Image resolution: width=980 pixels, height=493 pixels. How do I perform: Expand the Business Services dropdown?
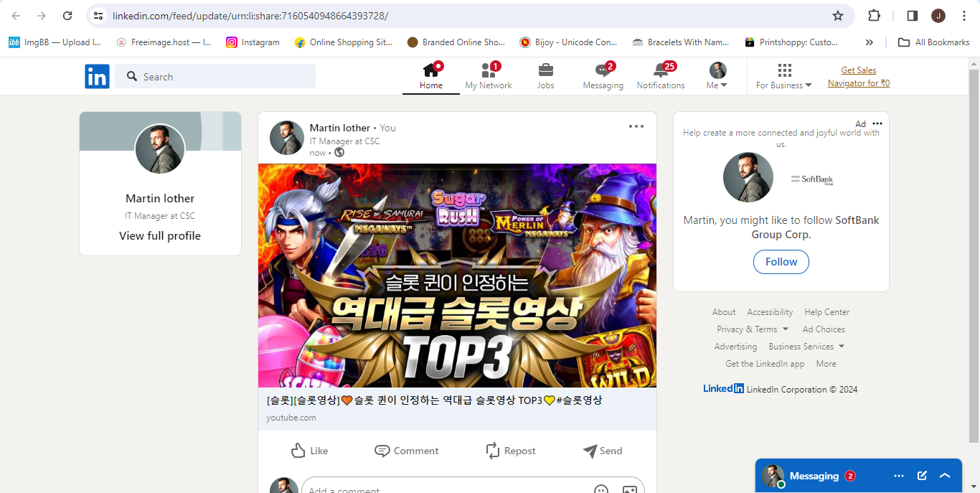(806, 347)
